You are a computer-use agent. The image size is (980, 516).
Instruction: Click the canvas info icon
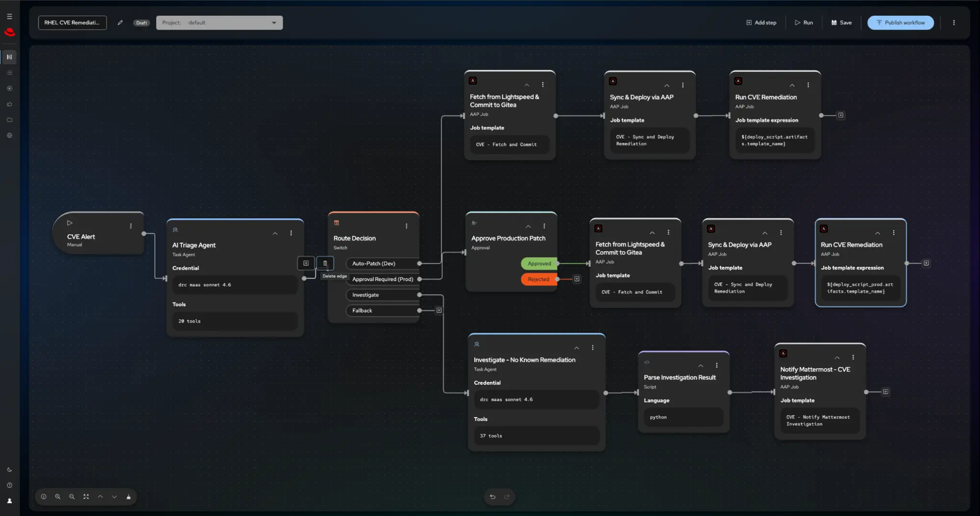(44, 496)
